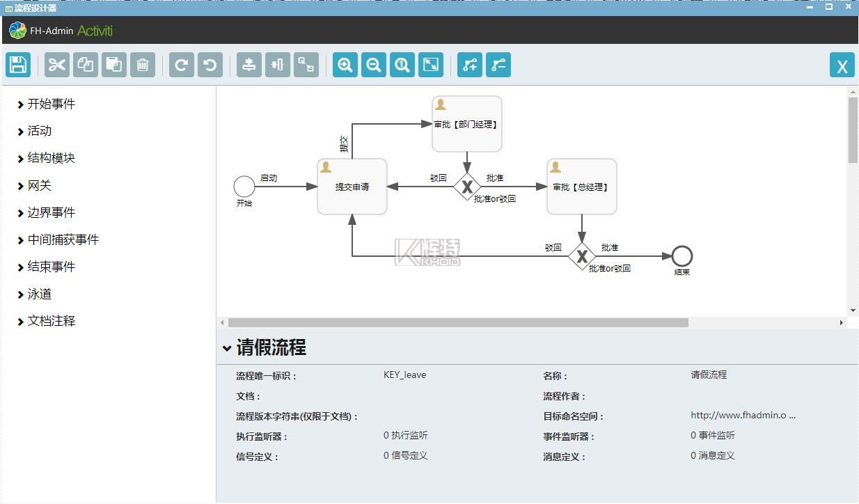This screenshot has height=504, width=859.
Task: Click the Undo counterclockwise arrow icon
Action: pyautogui.click(x=210, y=65)
